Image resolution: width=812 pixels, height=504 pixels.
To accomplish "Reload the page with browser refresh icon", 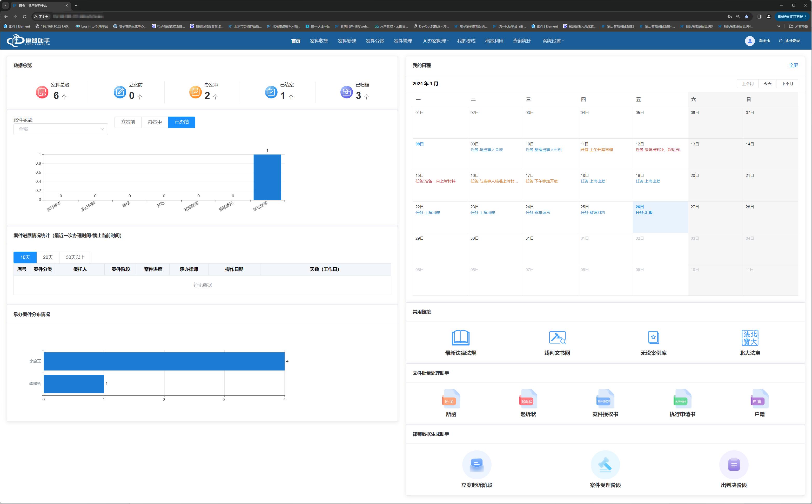I will 25,16.
